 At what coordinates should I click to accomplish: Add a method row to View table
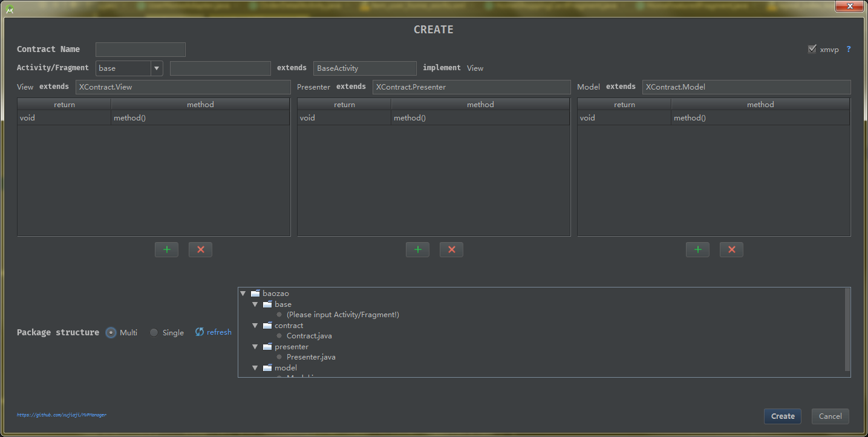coord(166,249)
